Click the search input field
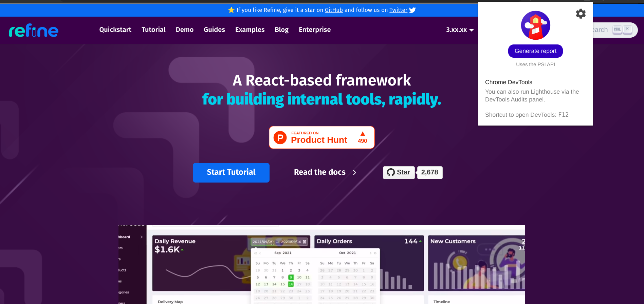Viewport: 644px width, 304px height. tap(615, 30)
